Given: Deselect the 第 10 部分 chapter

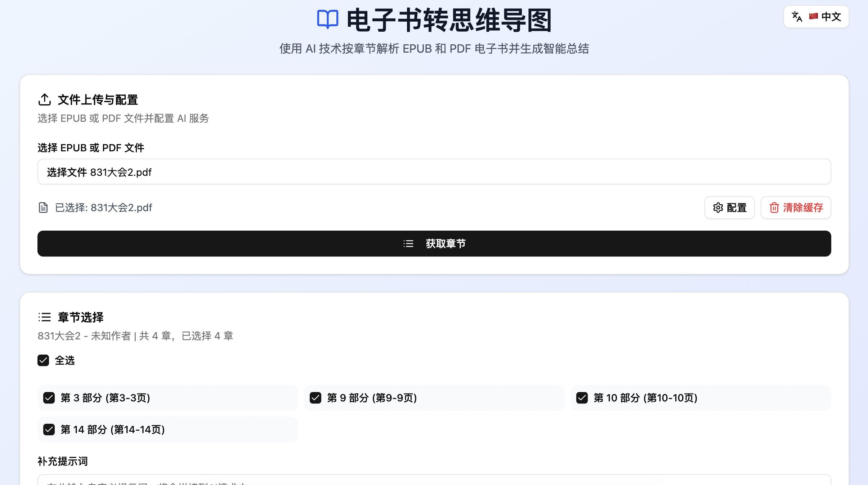Looking at the screenshot, I should click(582, 398).
